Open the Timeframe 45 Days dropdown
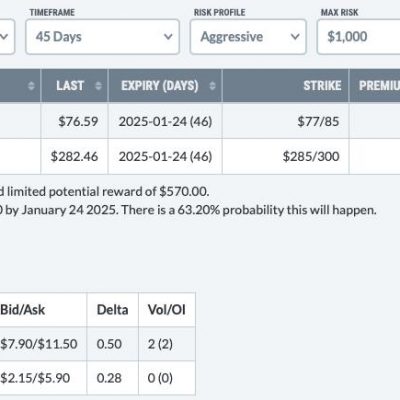400x400 pixels. coord(102,37)
